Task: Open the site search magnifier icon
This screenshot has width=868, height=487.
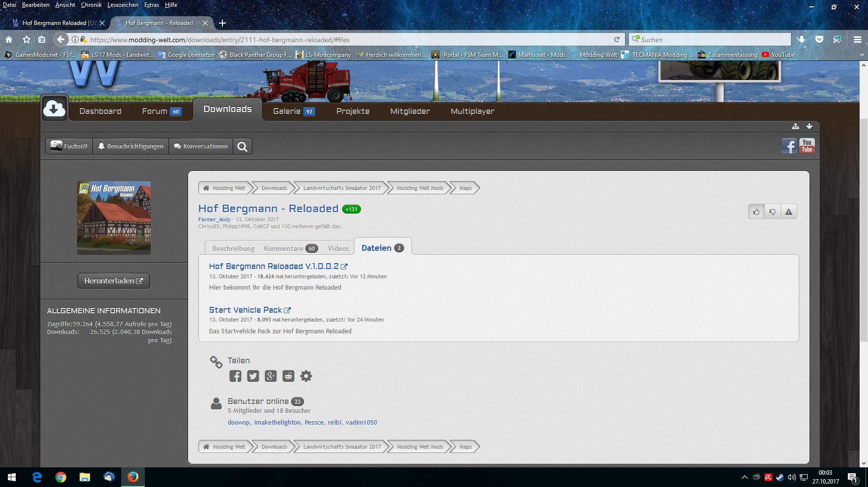Action: [x=243, y=146]
